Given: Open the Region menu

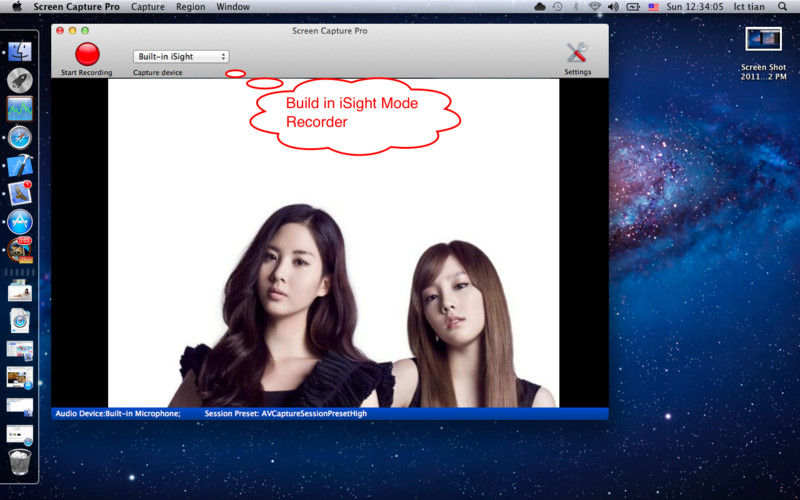Looking at the screenshot, I should (190, 7).
